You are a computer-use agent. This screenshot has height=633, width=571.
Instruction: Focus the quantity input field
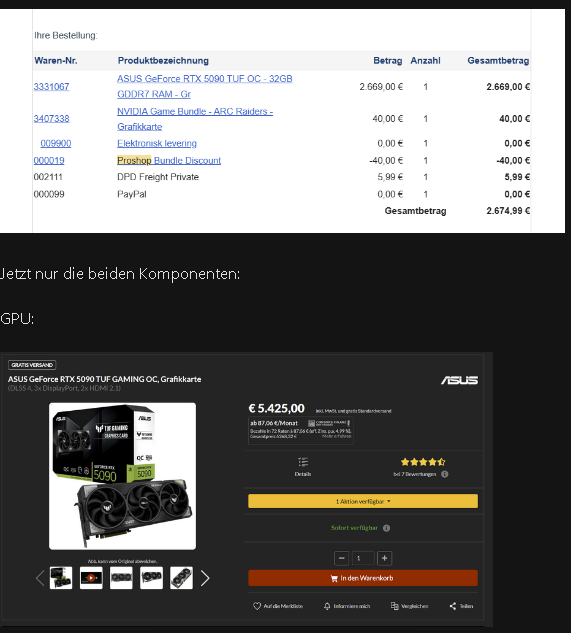pyautogui.click(x=363, y=558)
